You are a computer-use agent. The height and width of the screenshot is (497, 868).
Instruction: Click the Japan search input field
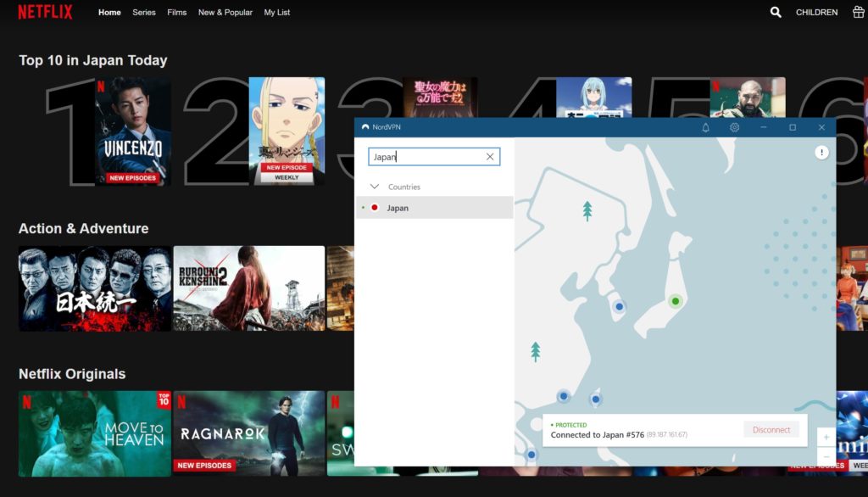coord(426,157)
